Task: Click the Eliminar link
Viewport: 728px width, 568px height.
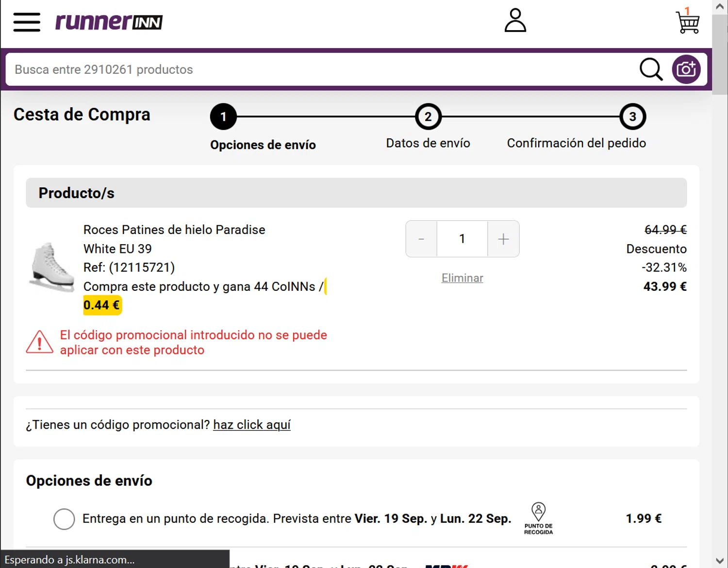Action: [462, 278]
